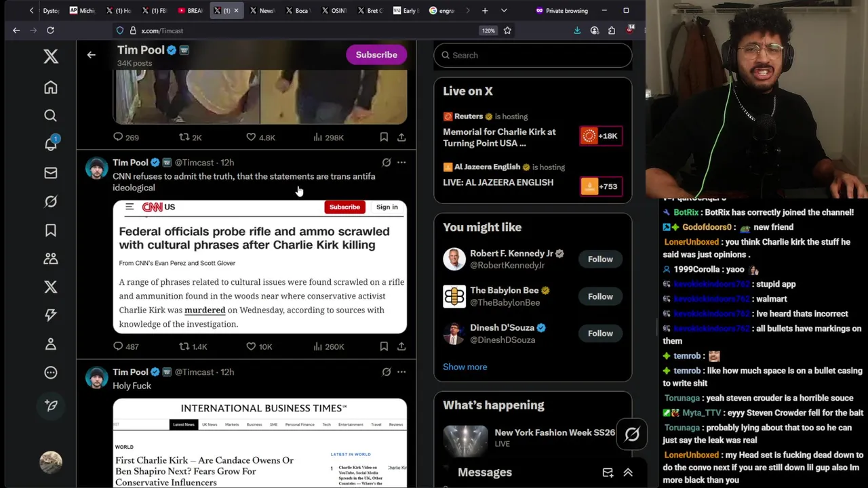The height and width of the screenshot is (488, 868).
Task: Open more options on CNN refuses post
Action: click(401, 163)
